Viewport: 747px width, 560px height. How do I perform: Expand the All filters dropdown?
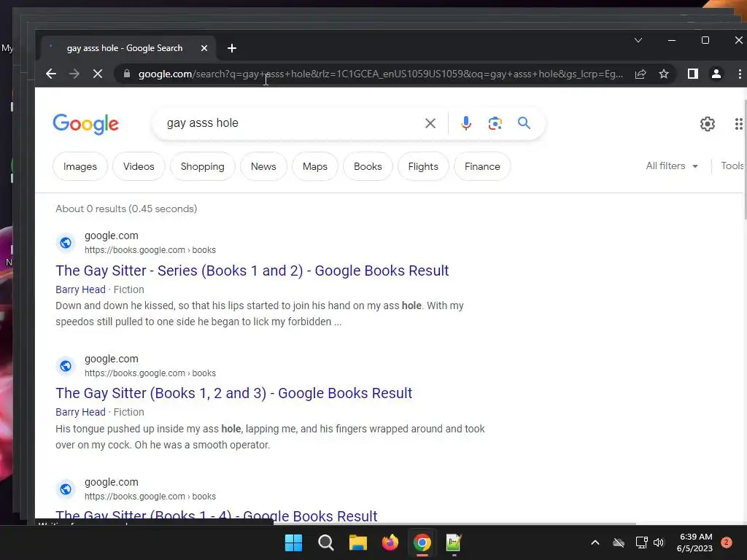tap(672, 166)
